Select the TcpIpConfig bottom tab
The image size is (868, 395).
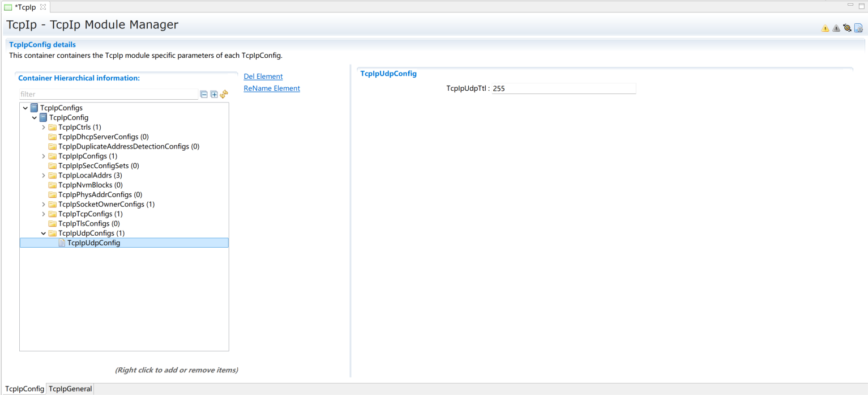pos(24,389)
